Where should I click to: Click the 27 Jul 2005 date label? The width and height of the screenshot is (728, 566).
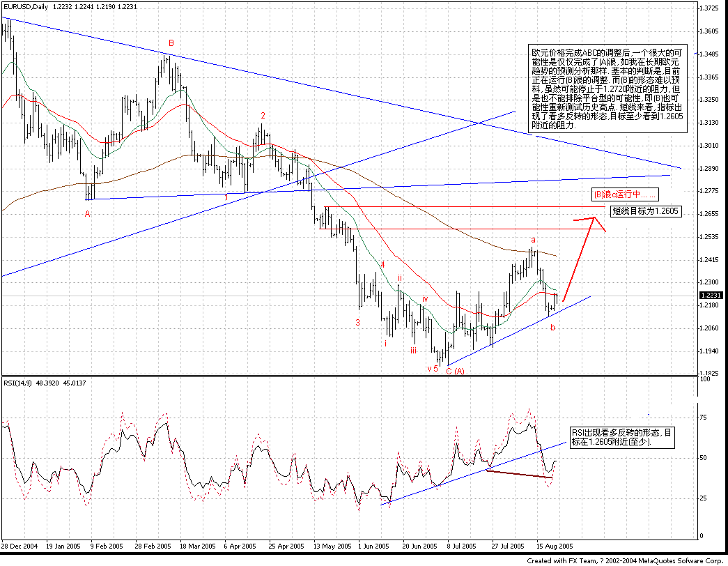click(508, 546)
